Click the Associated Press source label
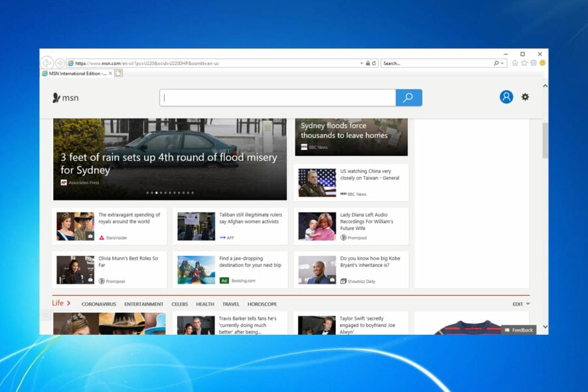588x392 pixels. pyautogui.click(x=84, y=183)
